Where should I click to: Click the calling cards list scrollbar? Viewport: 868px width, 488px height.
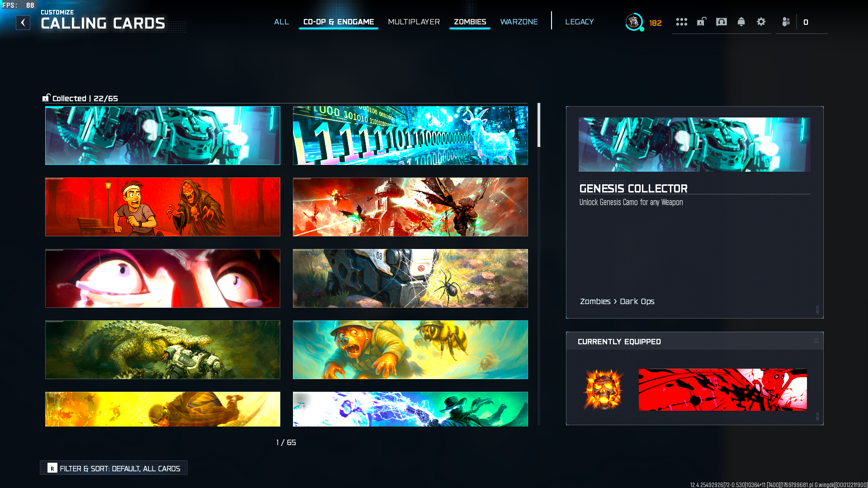(539, 125)
